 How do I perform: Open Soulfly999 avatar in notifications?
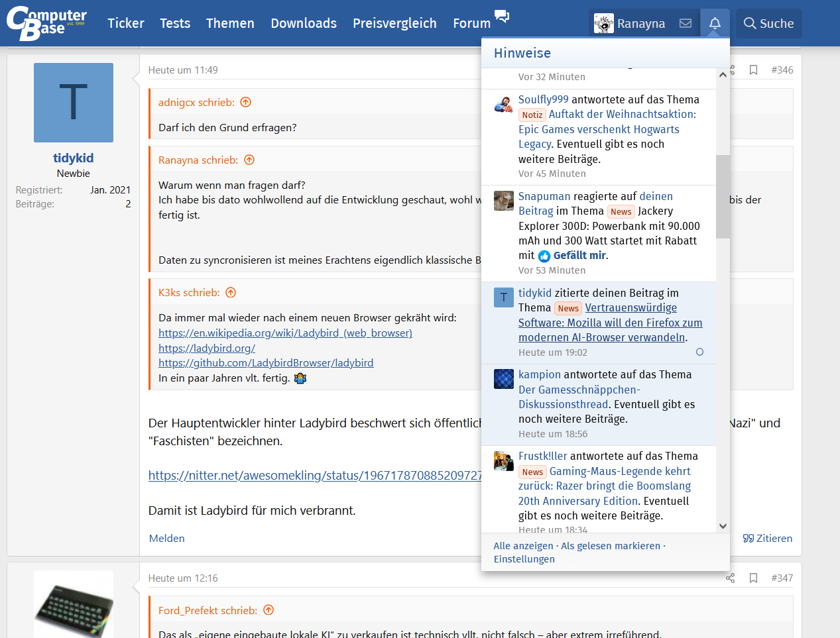(504, 104)
